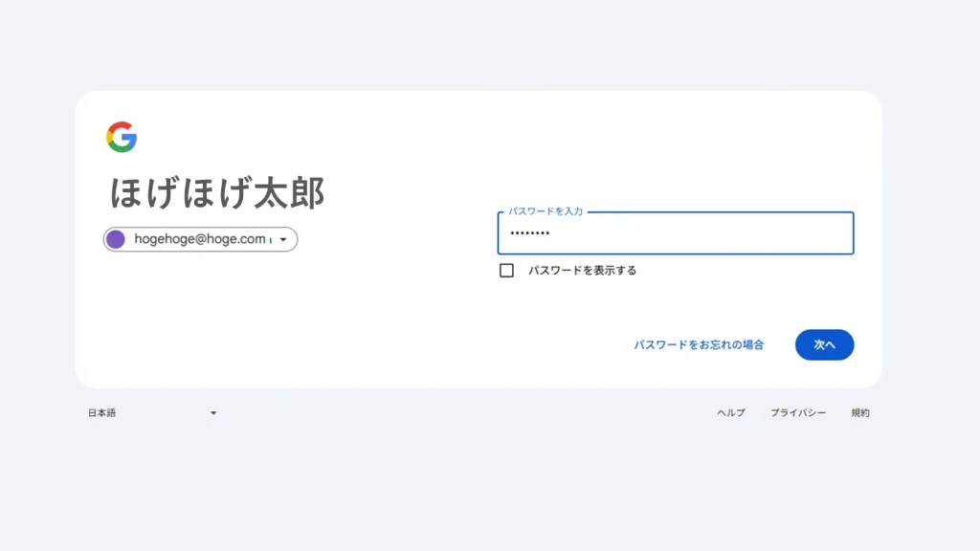The width and height of the screenshot is (980, 551).
Task: Open the 規約 footer link
Action: pyautogui.click(x=860, y=413)
